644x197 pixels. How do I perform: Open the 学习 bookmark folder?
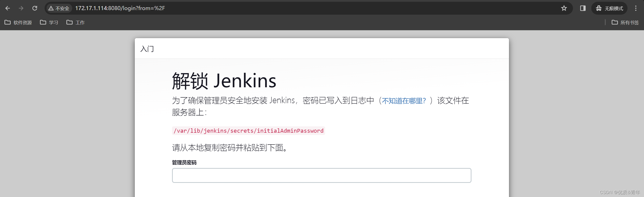[49, 22]
